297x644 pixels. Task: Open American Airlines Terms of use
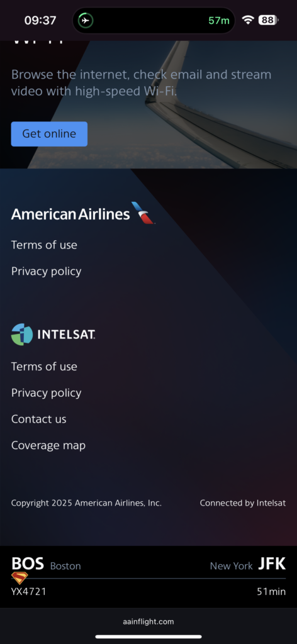pos(44,245)
